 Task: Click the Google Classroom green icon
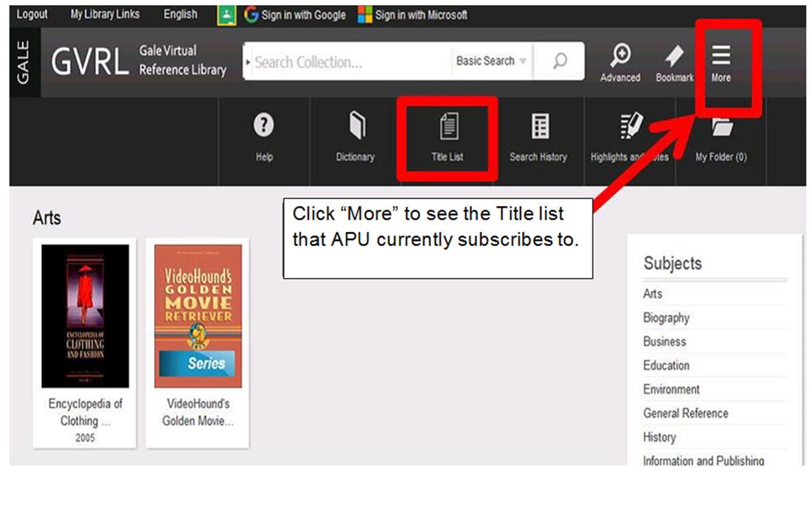pyautogui.click(x=226, y=15)
